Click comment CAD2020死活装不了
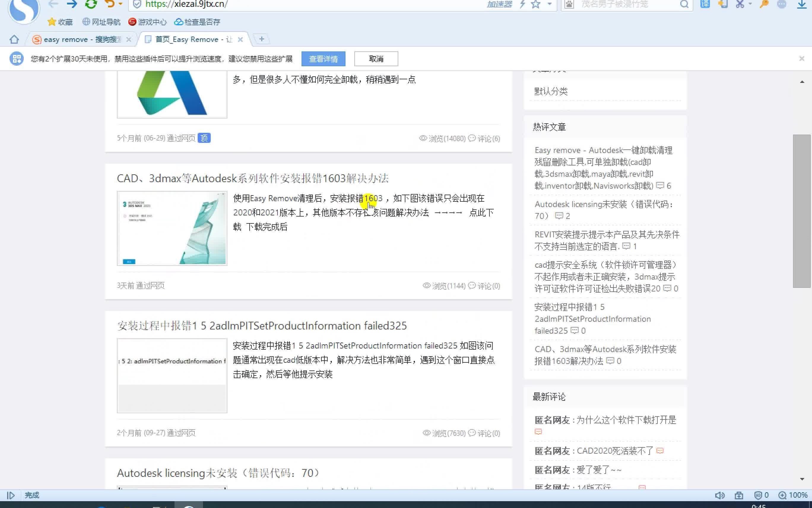The height and width of the screenshot is (508, 812). point(615,451)
